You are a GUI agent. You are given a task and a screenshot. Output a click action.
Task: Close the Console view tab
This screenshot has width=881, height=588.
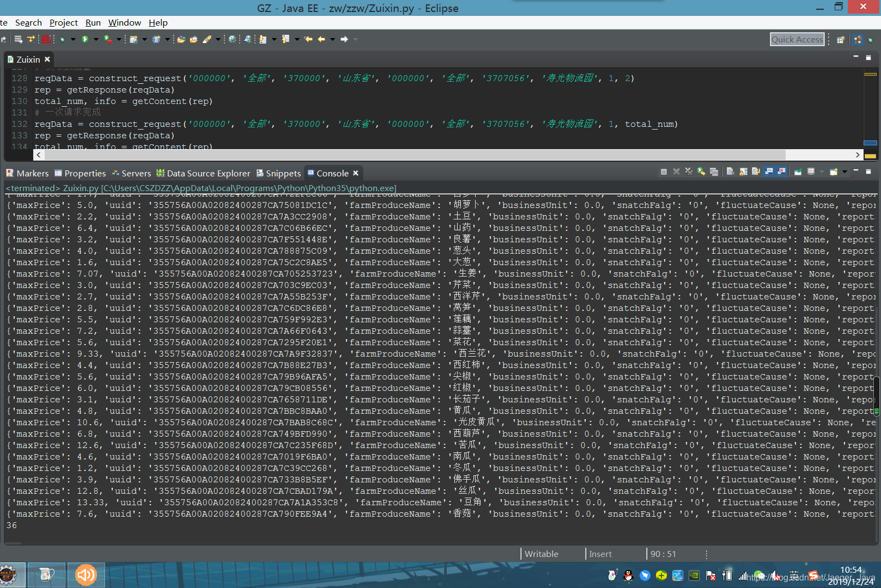[x=356, y=173]
